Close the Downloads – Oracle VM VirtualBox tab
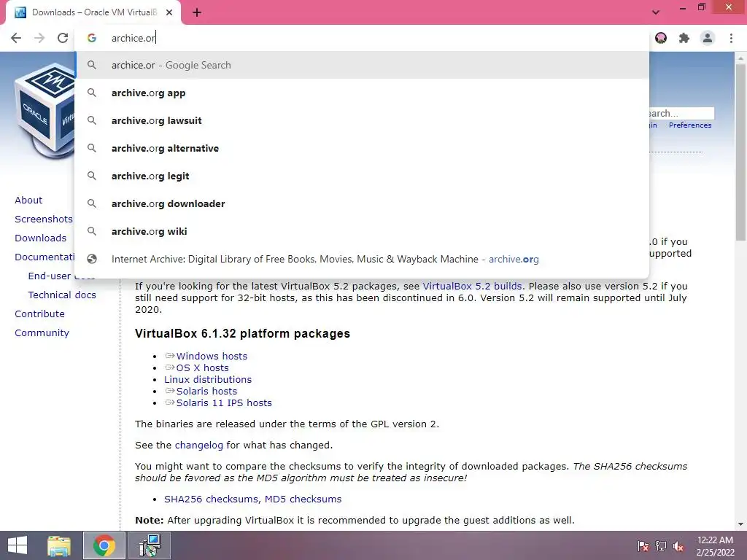Image resolution: width=747 pixels, height=560 pixels. [x=169, y=13]
